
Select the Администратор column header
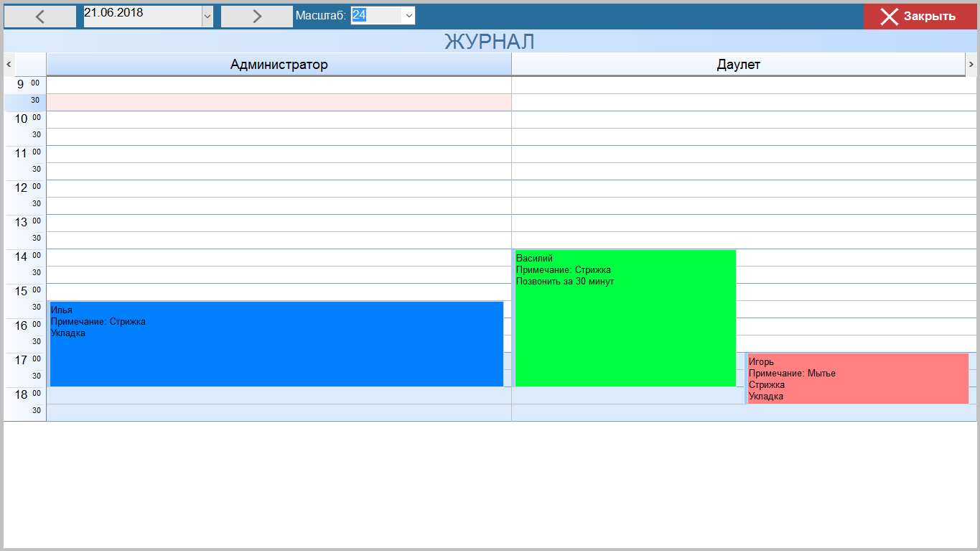tap(279, 65)
